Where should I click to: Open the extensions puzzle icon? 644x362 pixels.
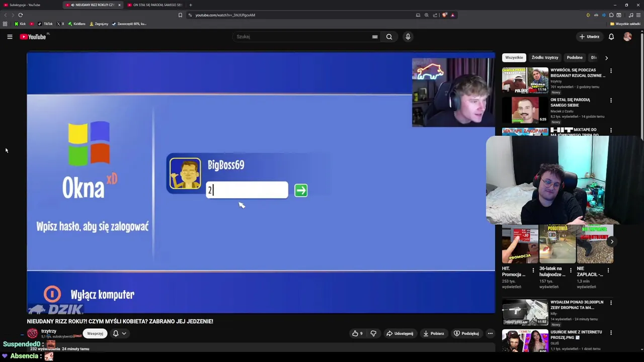point(611,15)
